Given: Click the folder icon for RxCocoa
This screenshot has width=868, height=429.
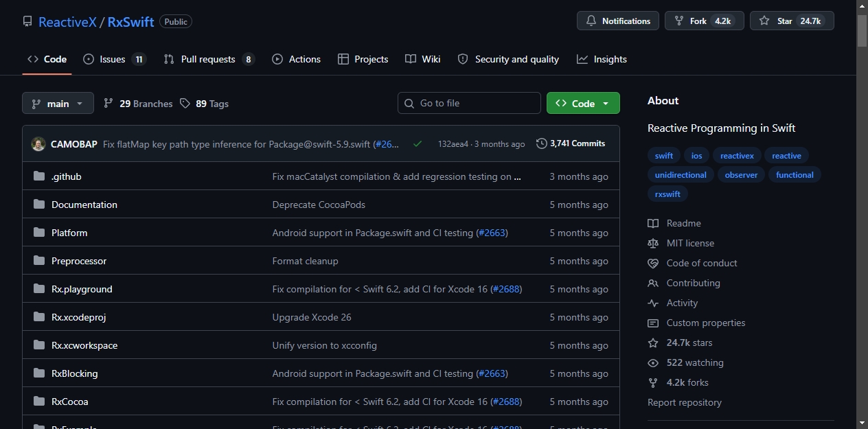Looking at the screenshot, I should click(x=38, y=402).
